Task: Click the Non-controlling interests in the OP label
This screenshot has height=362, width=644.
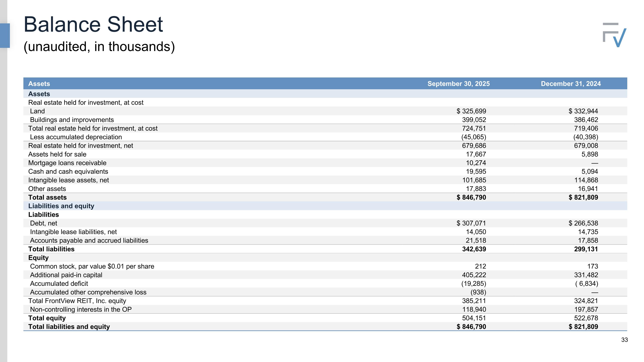Action: (x=81, y=309)
